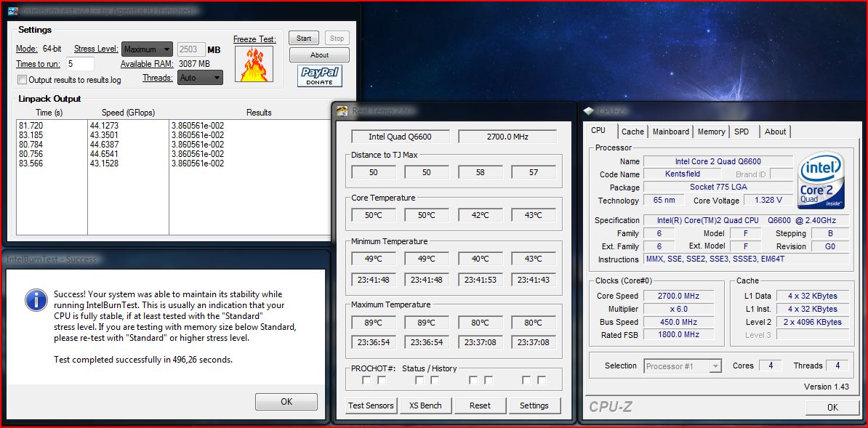Screen dimensions: 868x428
Task: Open the Threads dropdown showing Auto
Action: click(x=201, y=78)
